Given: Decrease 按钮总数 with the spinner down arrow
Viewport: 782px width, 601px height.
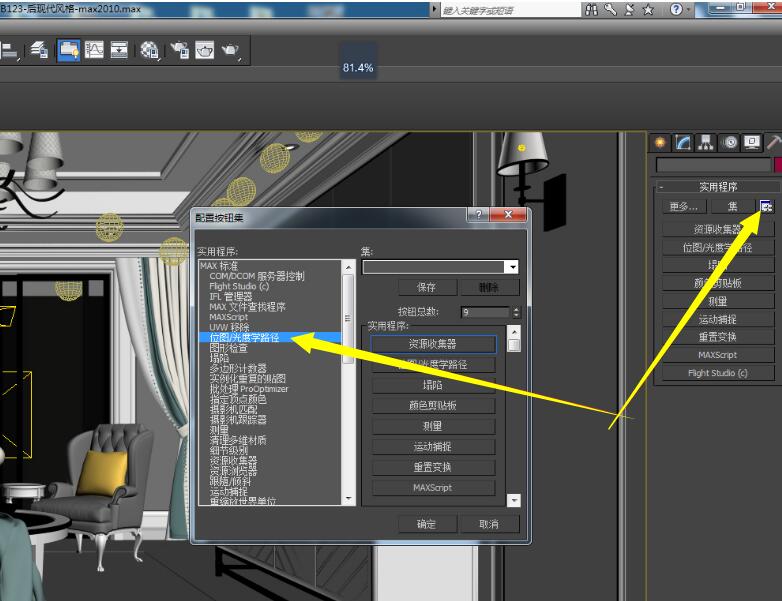Looking at the screenshot, I should point(516,315).
